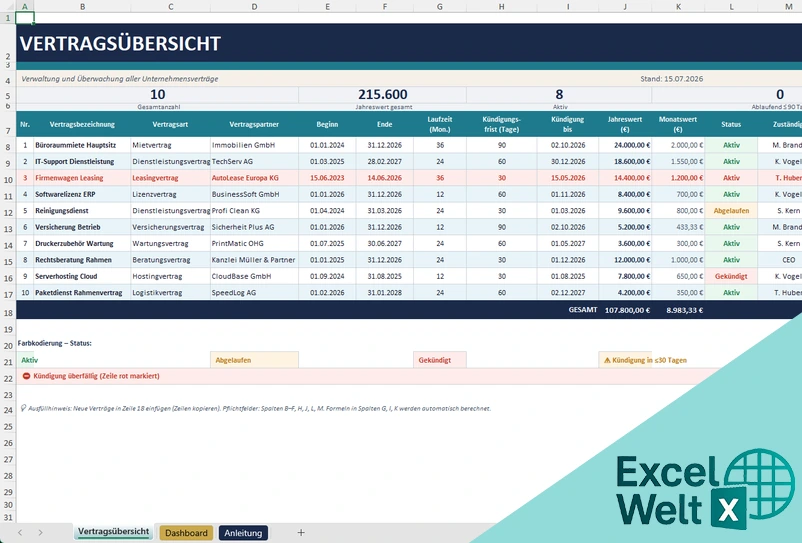Select begin date 15.06.2023

[327, 178]
